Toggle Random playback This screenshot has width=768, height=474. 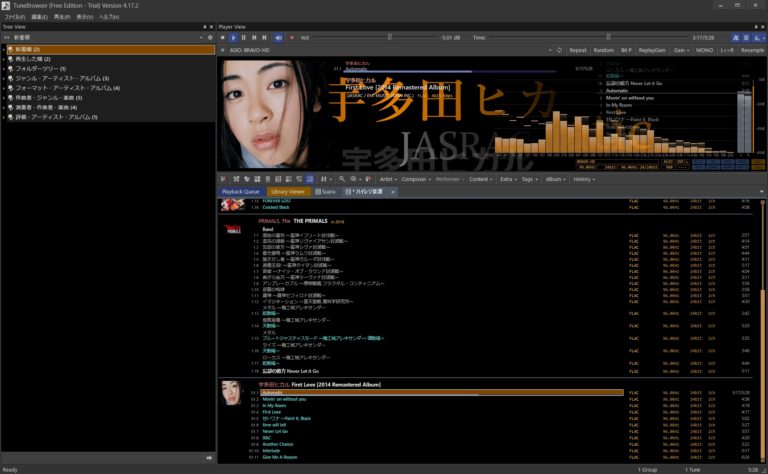tap(603, 50)
